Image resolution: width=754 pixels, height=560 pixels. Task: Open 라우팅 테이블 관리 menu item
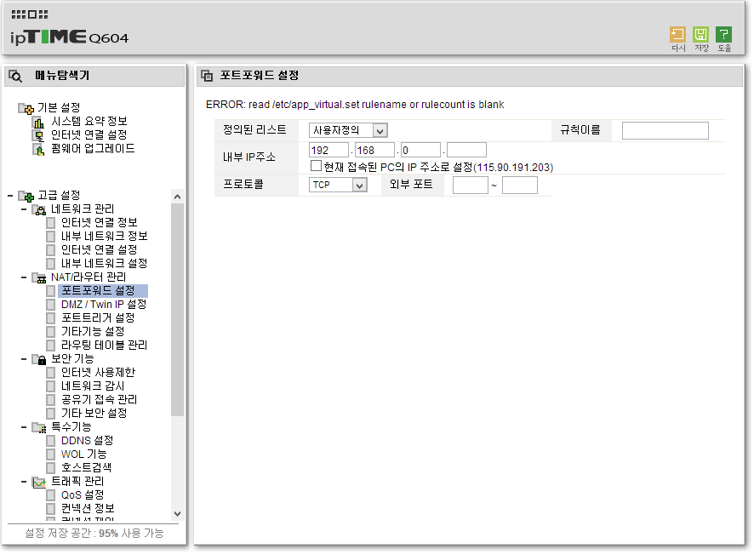click(x=104, y=346)
